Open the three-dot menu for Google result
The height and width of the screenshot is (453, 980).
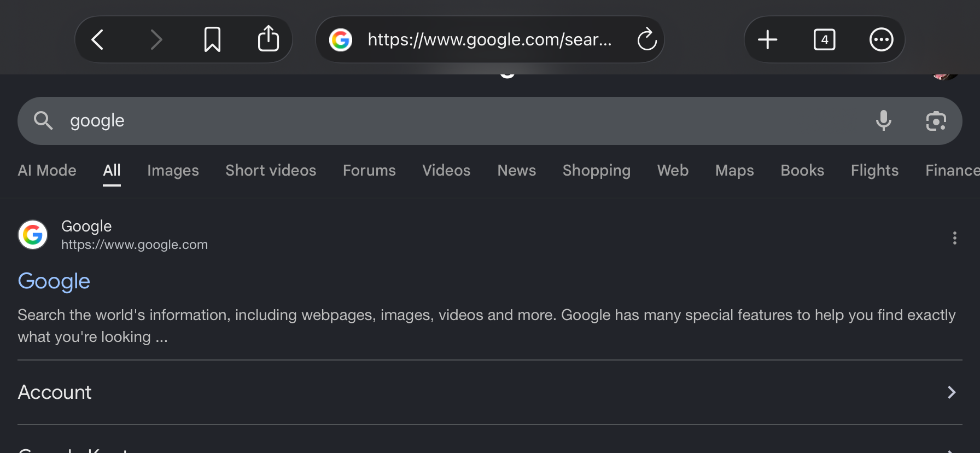(954, 238)
